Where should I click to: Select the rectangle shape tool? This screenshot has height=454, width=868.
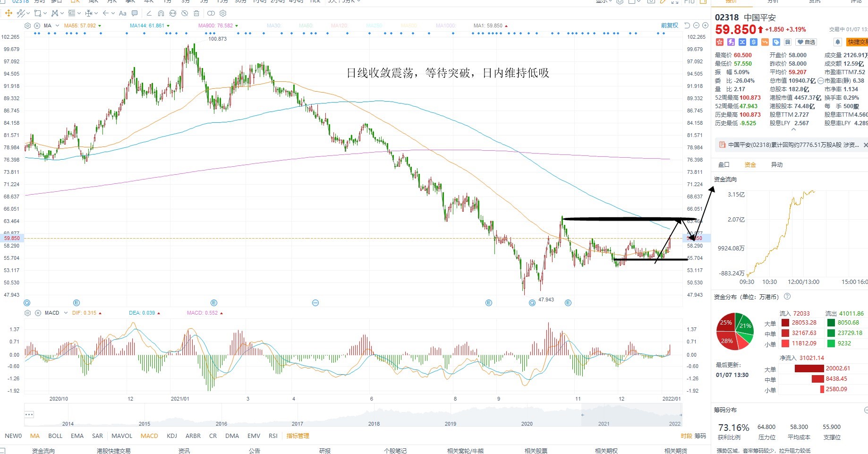(38, 13)
